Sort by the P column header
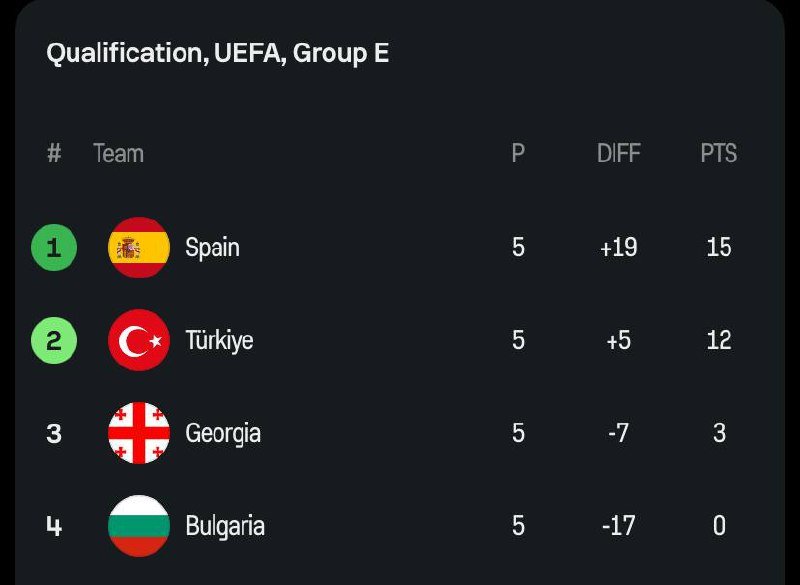The height and width of the screenshot is (585, 800). (518, 153)
